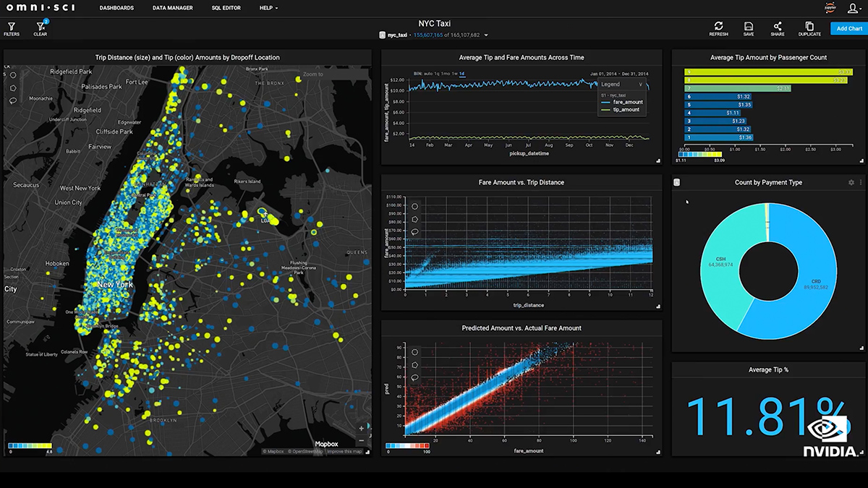The height and width of the screenshot is (488, 868).
Task: Open settings gear for Count by Payment Type
Action: [851, 183]
